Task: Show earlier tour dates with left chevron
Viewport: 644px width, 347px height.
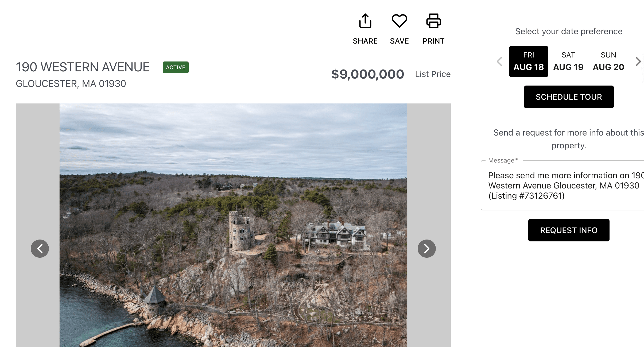Action: click(x=499, y=61)
